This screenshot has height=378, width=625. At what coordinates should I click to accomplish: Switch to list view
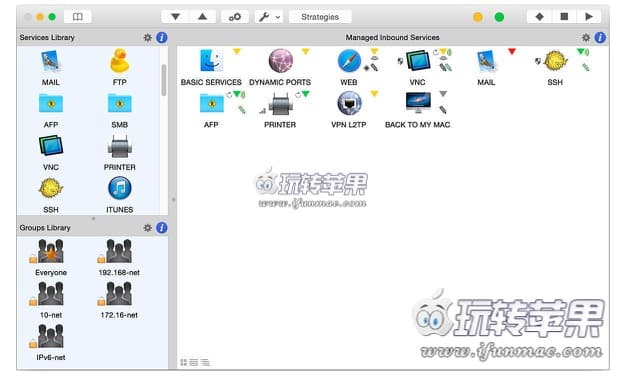(x=194, y=362)
